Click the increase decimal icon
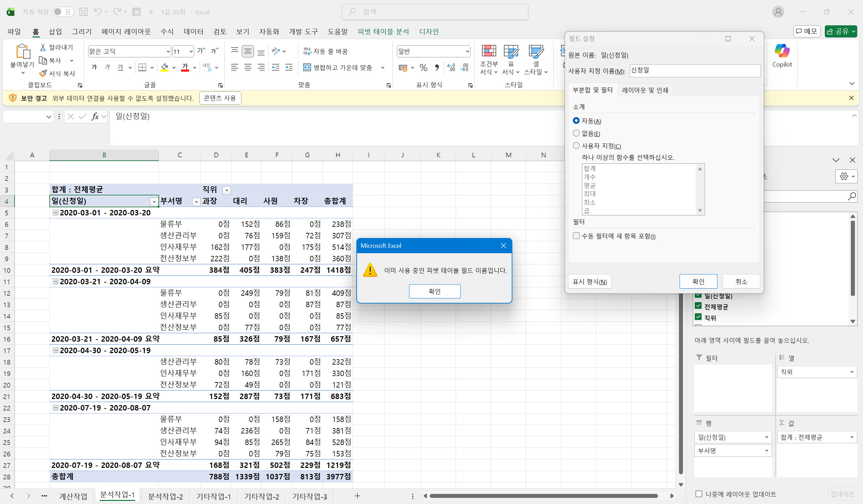The height and width of the screenshot is (504, 863). (451, 68)
